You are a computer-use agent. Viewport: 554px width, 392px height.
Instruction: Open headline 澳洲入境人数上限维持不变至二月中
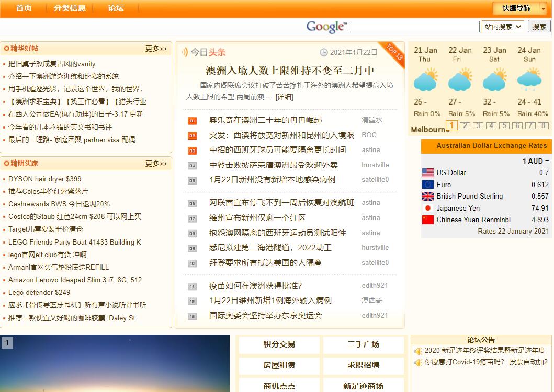pos(290,71)
